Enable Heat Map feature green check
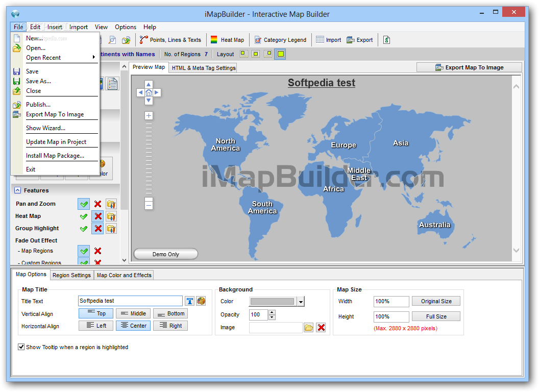 pyautogui.click(x=84, y=216)
